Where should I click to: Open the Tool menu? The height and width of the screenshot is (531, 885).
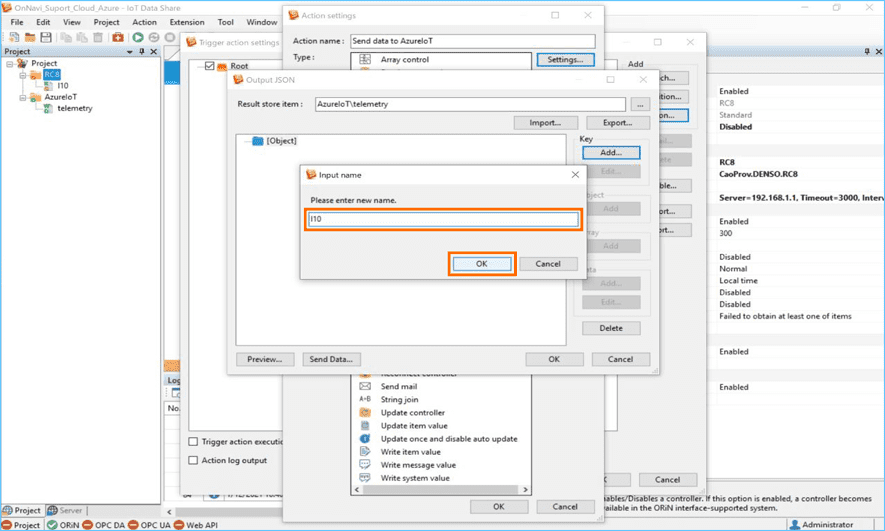225,22
